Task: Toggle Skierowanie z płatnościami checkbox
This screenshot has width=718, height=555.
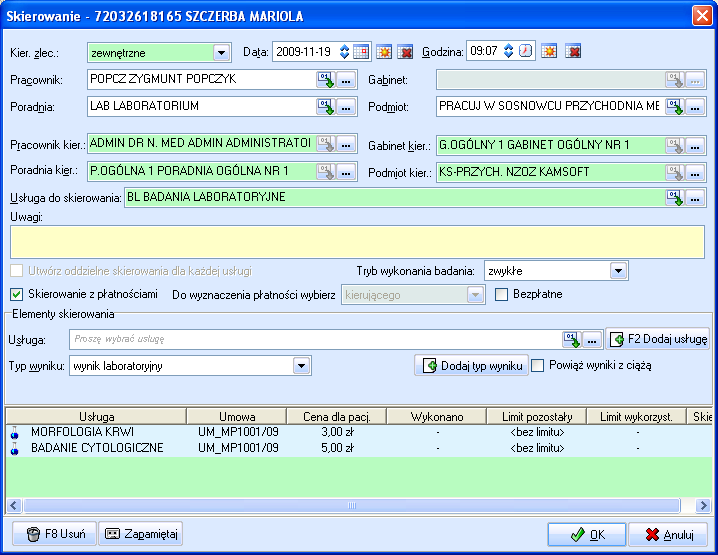Action: 16,294
